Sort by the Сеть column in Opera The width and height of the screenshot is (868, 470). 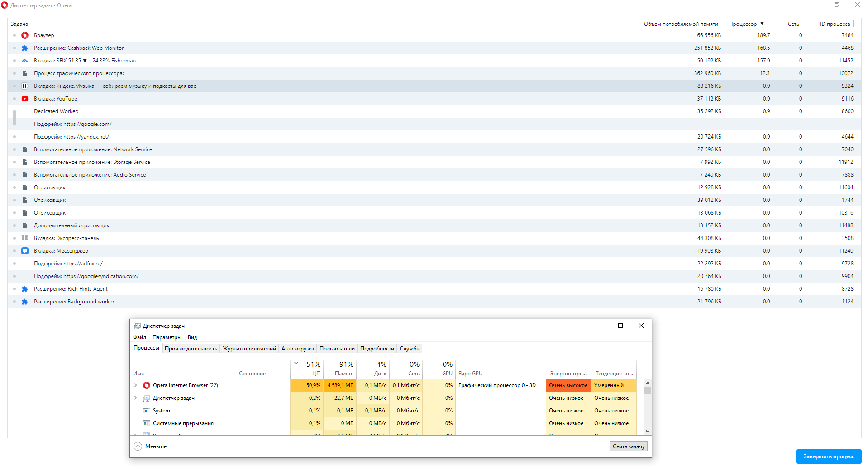coord(787,24)
